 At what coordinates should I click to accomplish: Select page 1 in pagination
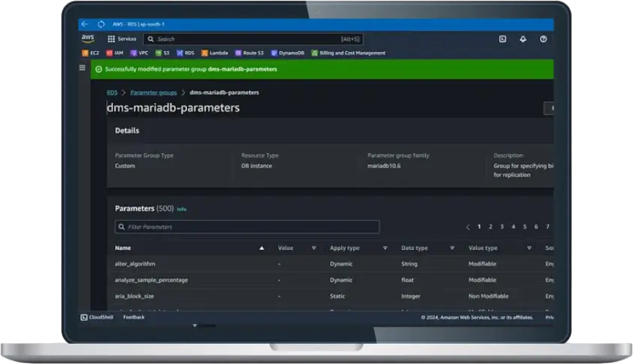[479, 227]
